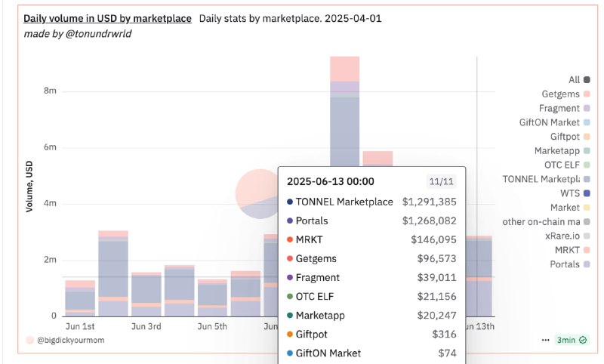Click the other on-chain legend swatch

click(587, 222)
